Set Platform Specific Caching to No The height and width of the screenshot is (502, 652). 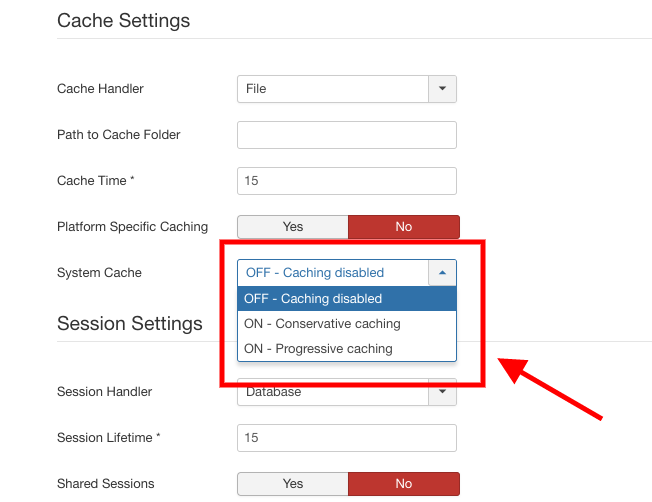coord(403,227)
